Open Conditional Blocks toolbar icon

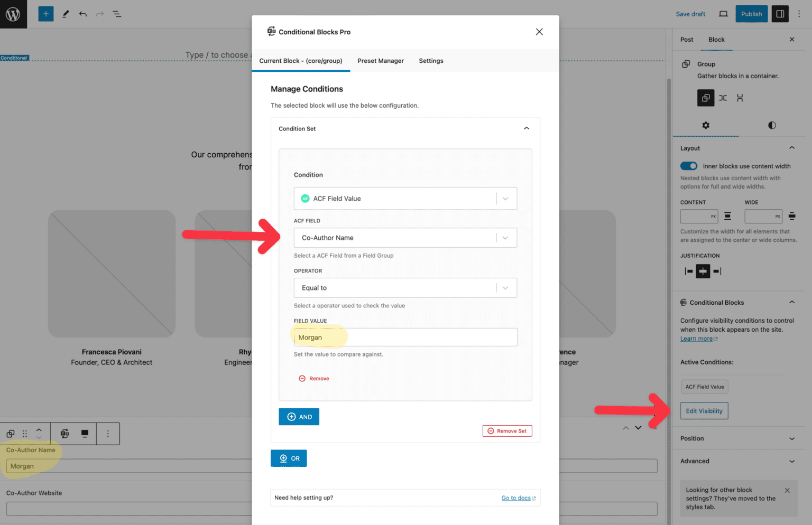[x=65, y=434]
